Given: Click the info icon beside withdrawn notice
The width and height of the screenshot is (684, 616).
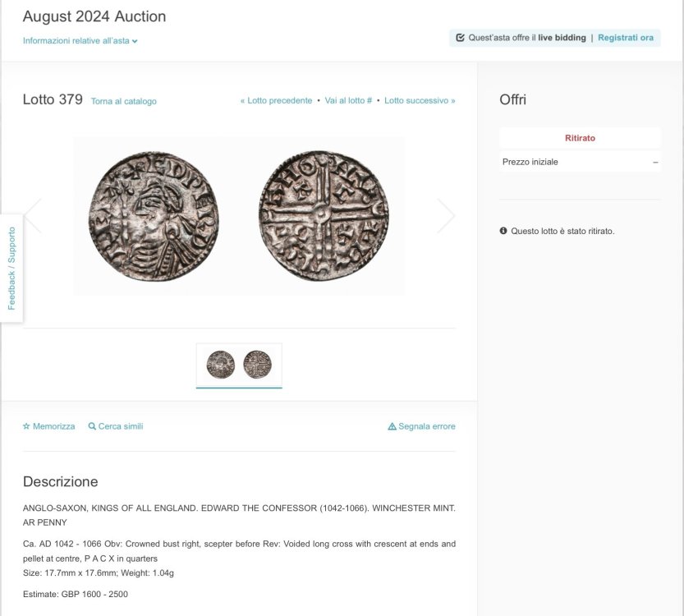Looking at the screenshot, I should (503, 231).
